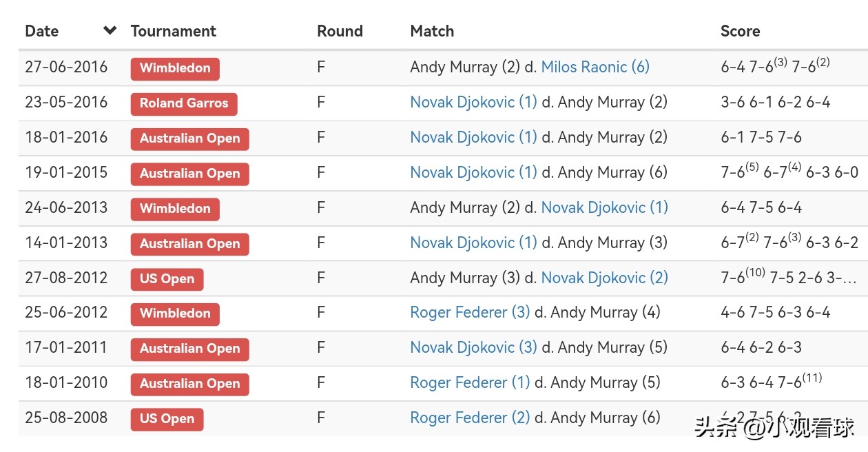
Task: Open Novak Djokovic (2) link in US Open row
Action: point(604,278)
